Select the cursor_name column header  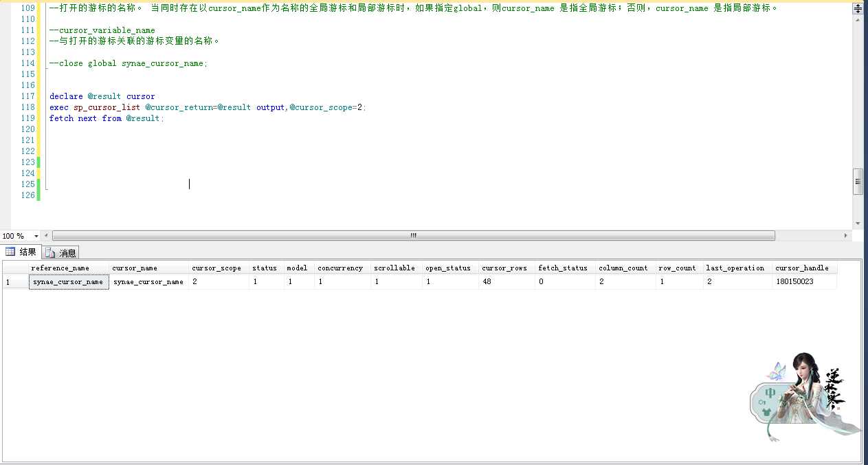[149, 268]
